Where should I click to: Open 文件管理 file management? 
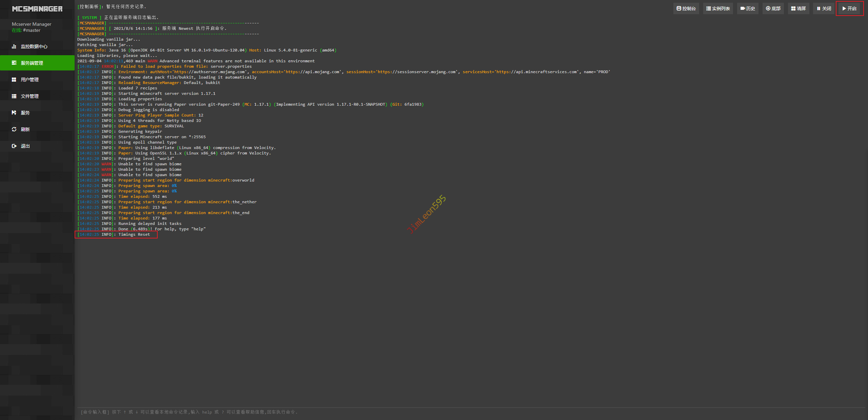29,96
